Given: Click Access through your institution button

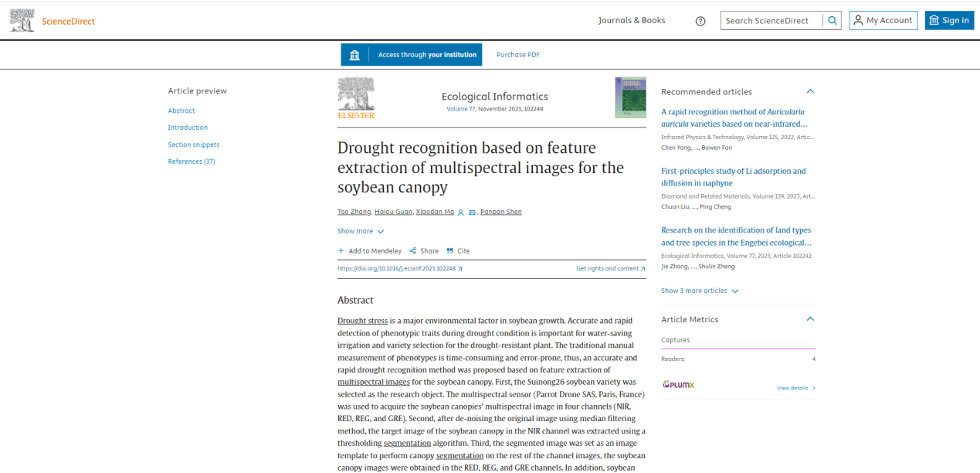Looking at the screenshot, I should [412, 55].
